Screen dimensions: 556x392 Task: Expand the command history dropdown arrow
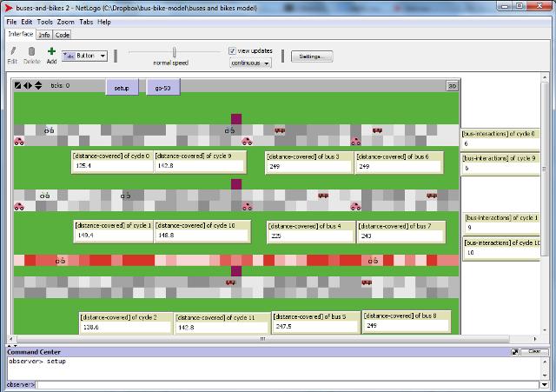544,383
